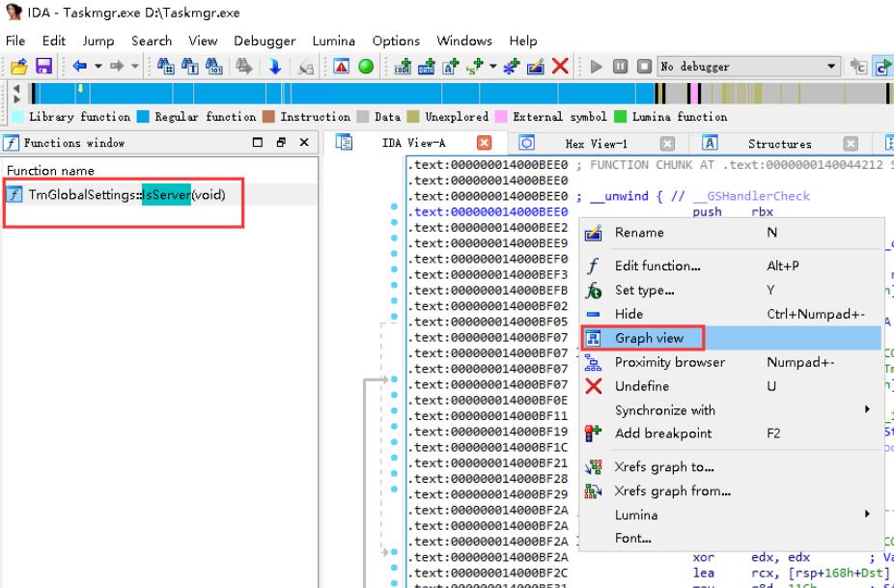The image size is (894, 588).
Task: Open the File menu
Action: pyautogui.click(x=15, y=42)
